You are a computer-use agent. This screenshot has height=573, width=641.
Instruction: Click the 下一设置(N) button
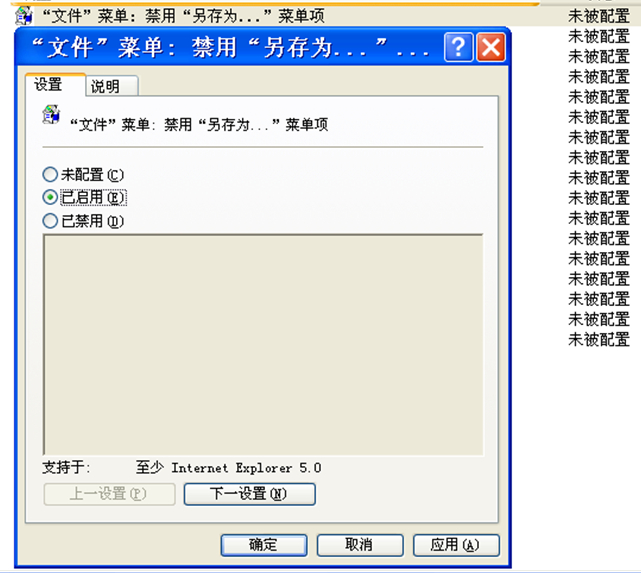[x=250, y=494]
